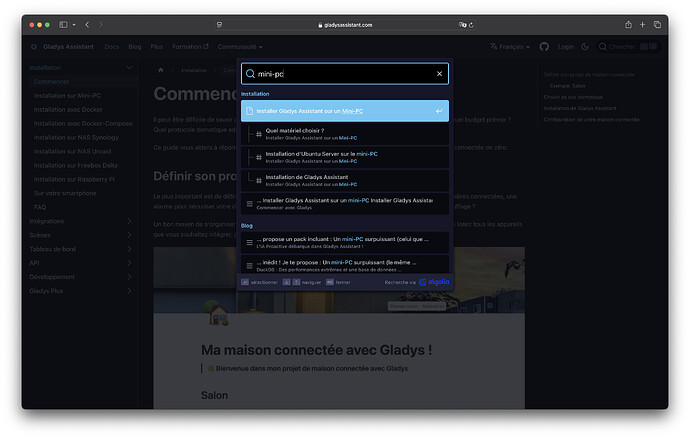
Task: Select Installation sur NAS Synology
Action: click(x=76, y=137)
